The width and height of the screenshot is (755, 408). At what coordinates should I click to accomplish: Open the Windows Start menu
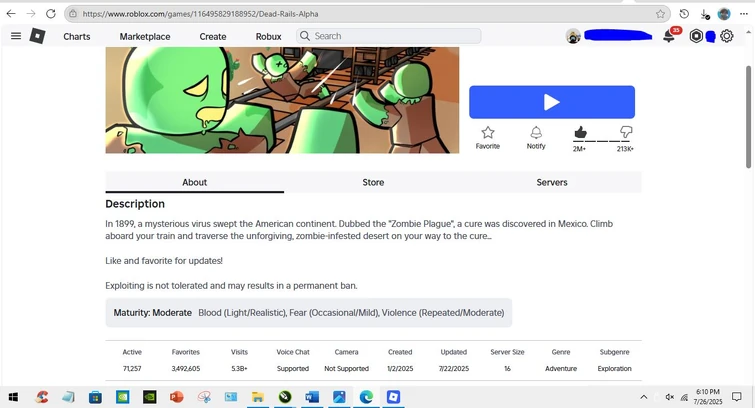click(13, 397)
